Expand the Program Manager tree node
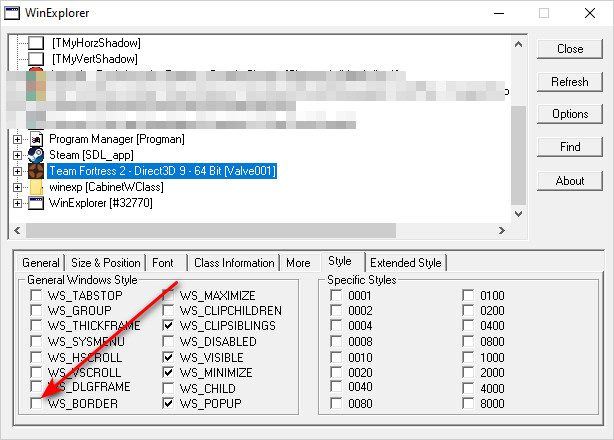 click(17, 139)
